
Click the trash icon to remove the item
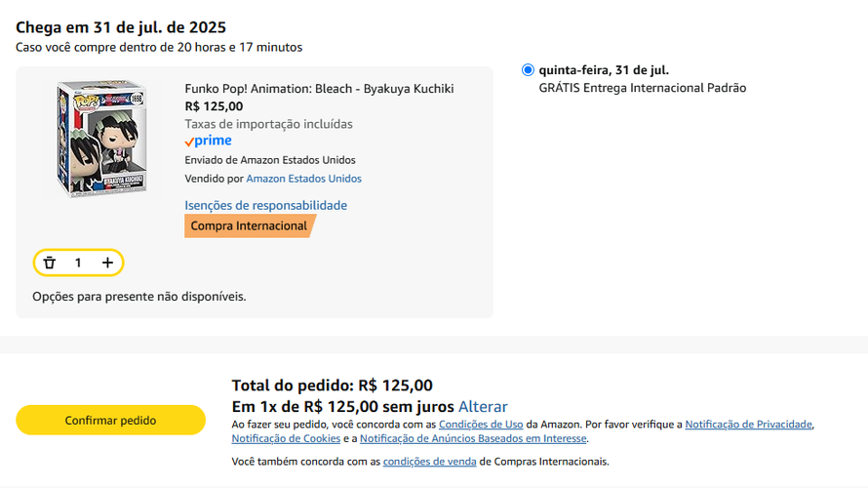click(x=50, y=263)
